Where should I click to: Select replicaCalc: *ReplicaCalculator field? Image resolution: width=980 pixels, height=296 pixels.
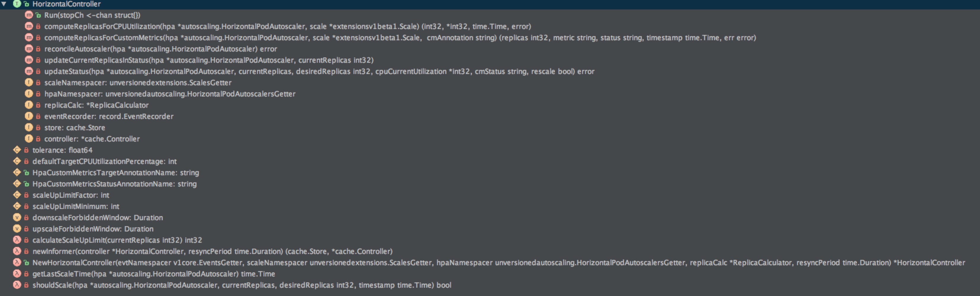96,105
